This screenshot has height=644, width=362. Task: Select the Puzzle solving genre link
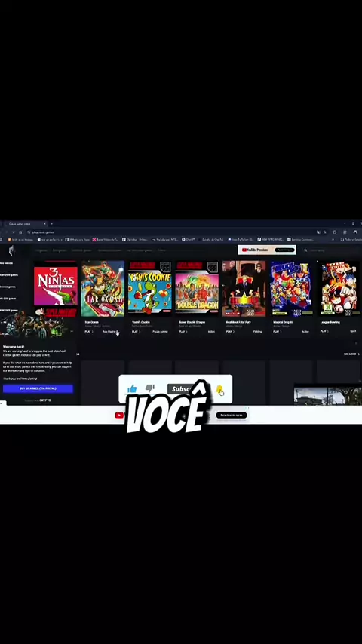pos(160,332)
